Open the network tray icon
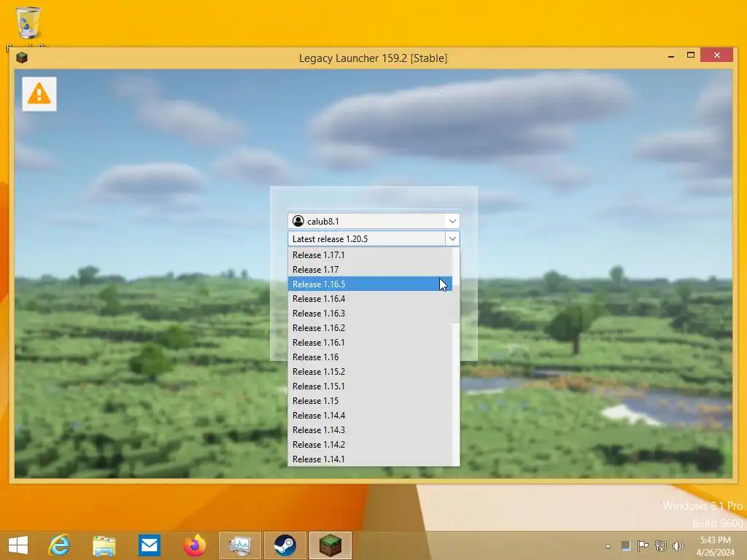This screenshot has height=560, width=747. 661,545
